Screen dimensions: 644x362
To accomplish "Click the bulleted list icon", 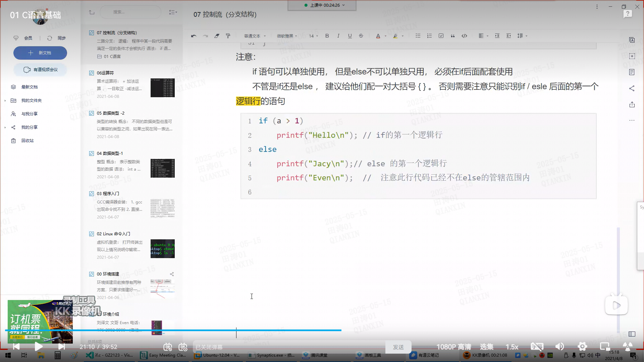I will point(418,36).
